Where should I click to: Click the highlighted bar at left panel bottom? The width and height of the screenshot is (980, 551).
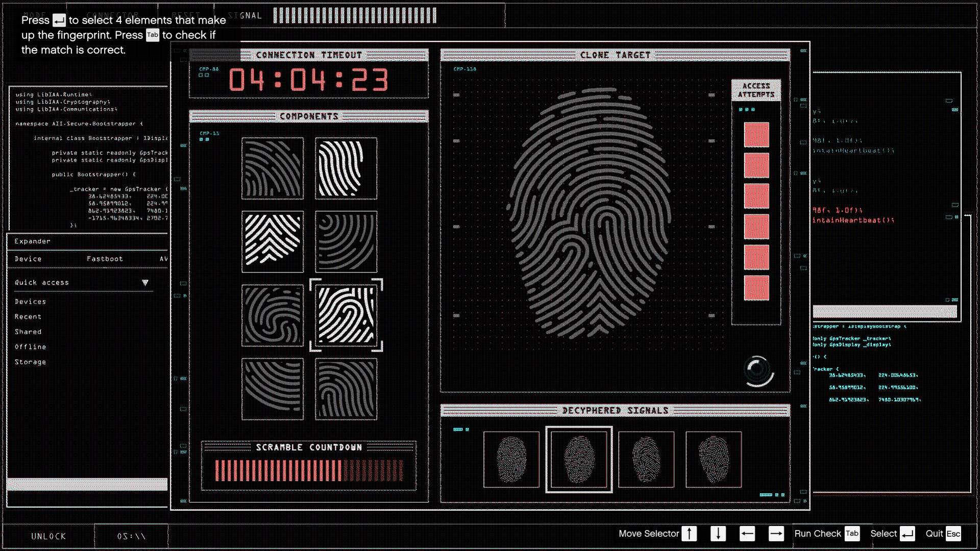(x=87, y=484)
